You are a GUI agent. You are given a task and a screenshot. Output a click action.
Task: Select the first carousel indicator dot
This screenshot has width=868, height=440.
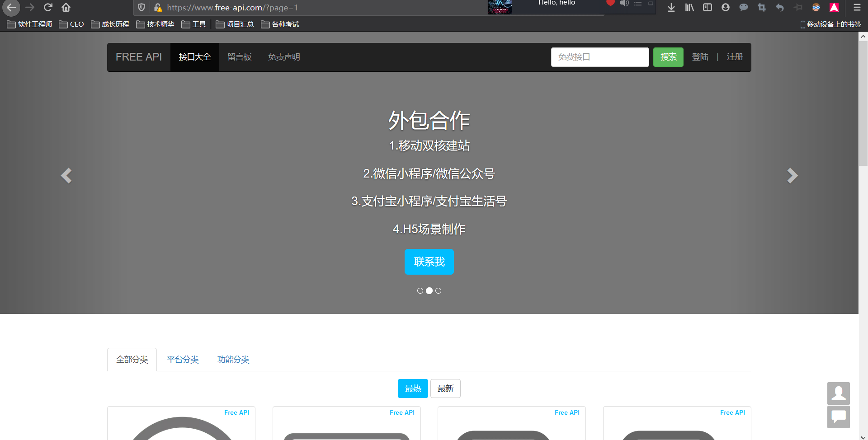coord(420,291)
